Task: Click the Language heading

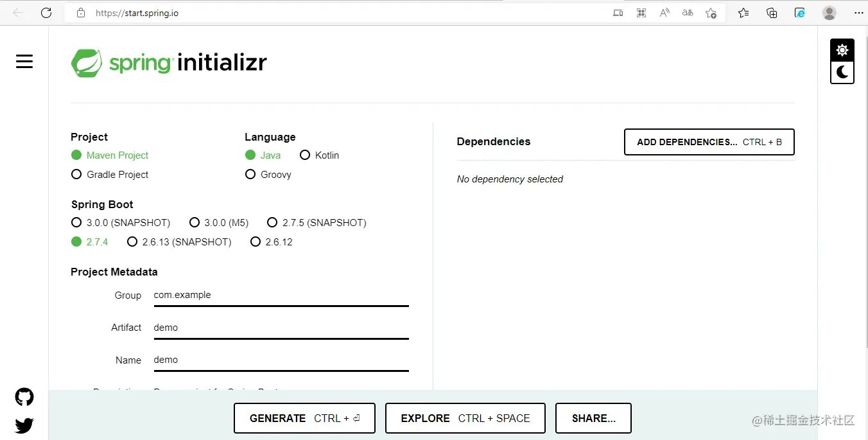Action: click(270, 137)
